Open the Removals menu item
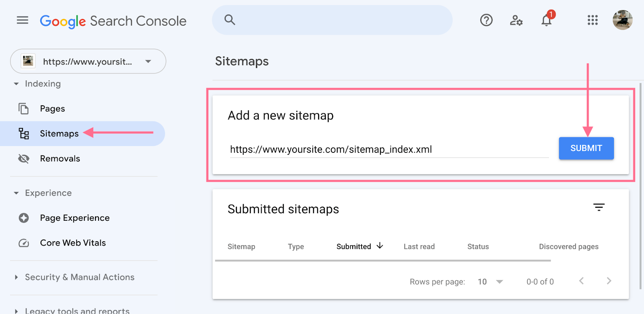The width and height of the screenshot is (644, 314). tap(60, 159)
